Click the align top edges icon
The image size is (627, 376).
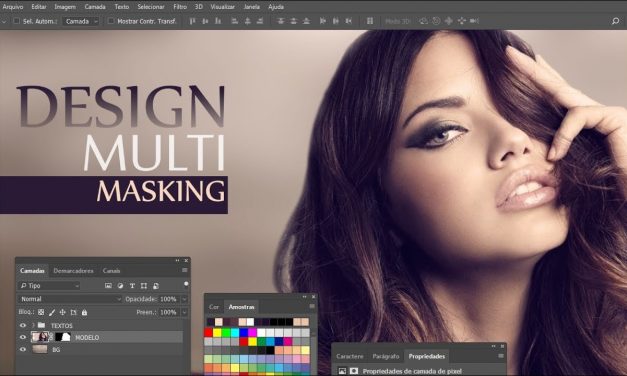click(193, 21)
